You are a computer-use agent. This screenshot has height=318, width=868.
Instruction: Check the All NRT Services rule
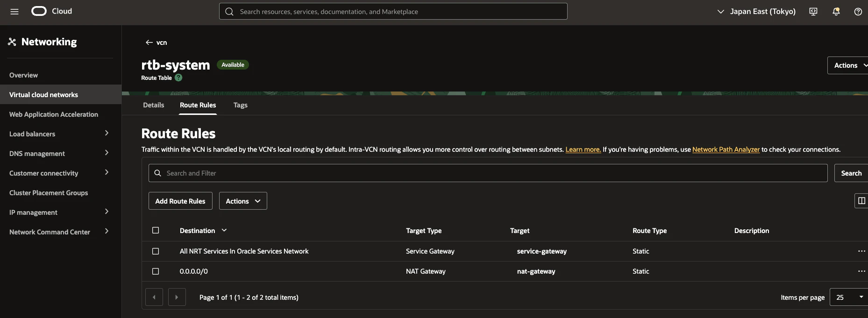point(156,251)
